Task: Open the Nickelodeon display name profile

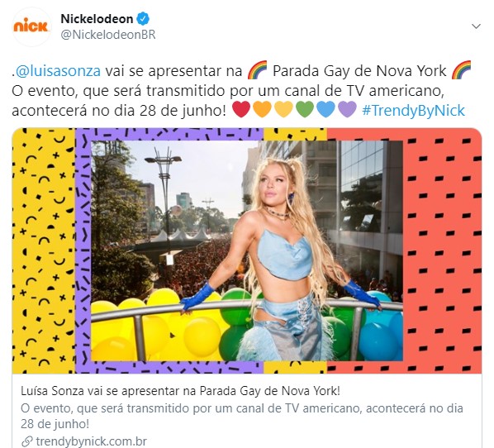Action: 97,19
